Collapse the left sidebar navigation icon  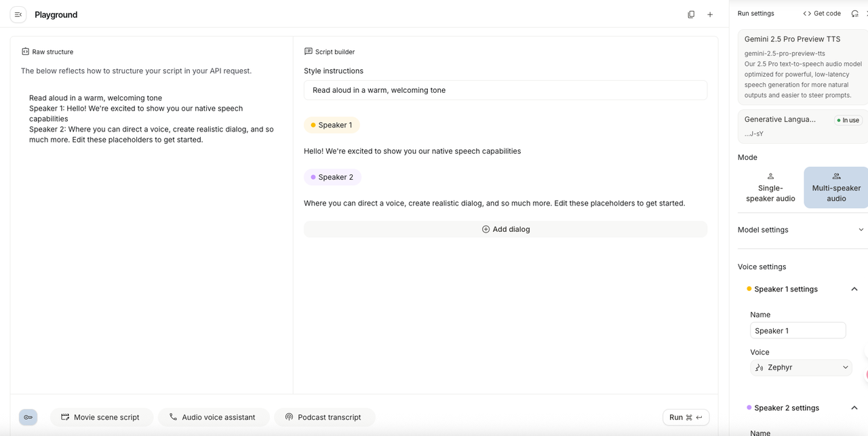pos(18,14)
